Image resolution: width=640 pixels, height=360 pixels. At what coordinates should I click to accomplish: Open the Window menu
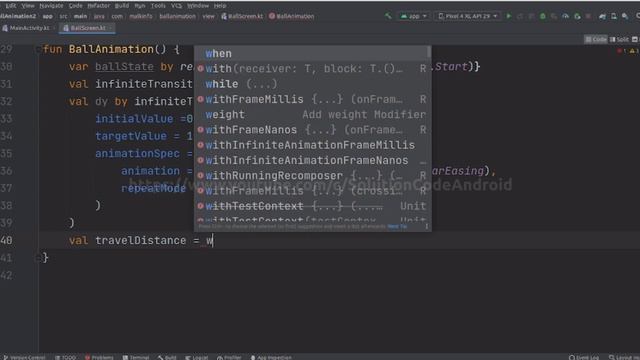pyautogui.click(x=198, y=6)
